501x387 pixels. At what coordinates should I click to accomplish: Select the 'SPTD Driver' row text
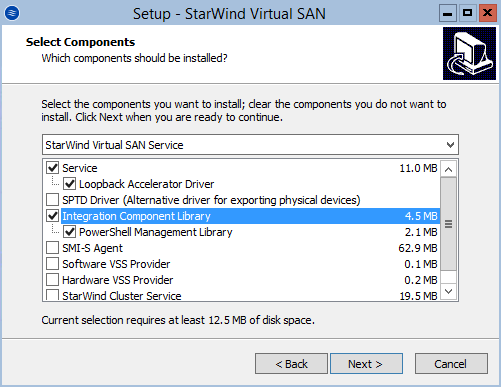tap(211, 200)
